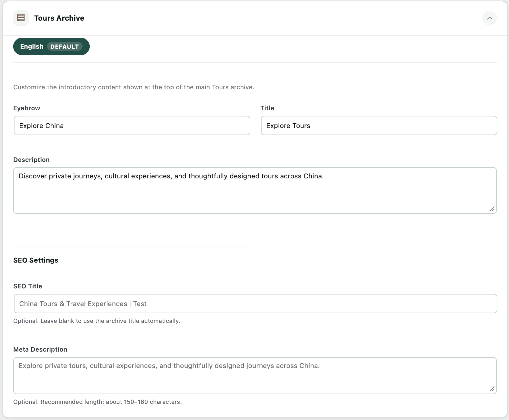Viewport: 509px width, 420px height.
Task: Click the Tours Archive list icon
Action: pos(21,18)
